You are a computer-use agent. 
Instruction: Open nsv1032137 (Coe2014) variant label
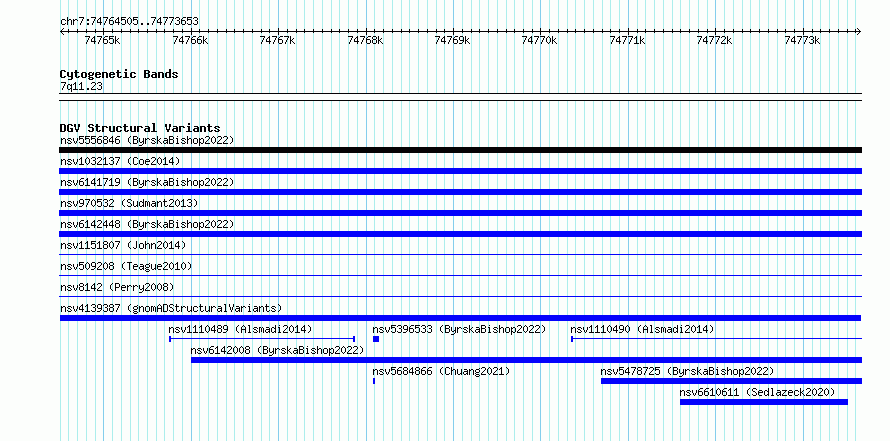point(120,161)
